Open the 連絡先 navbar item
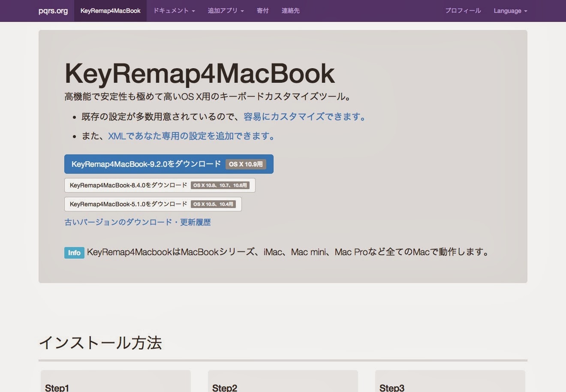 point(290,11)
